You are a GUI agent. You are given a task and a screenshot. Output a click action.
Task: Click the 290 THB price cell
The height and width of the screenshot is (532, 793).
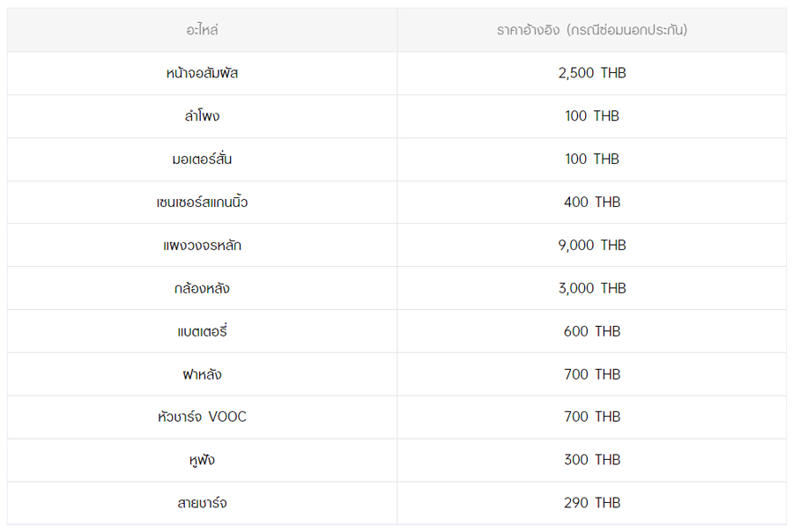pyautogui.click(x=591, y=503)
